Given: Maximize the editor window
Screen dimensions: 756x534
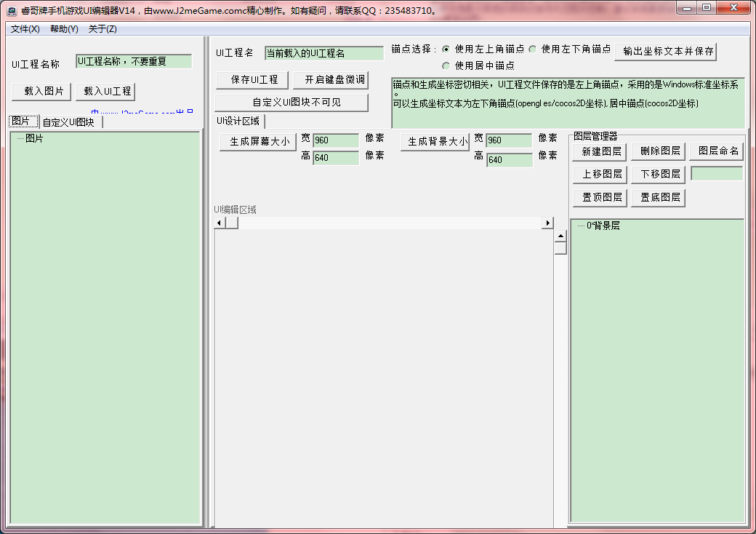Looking at the screenshot, I should 707,7.
